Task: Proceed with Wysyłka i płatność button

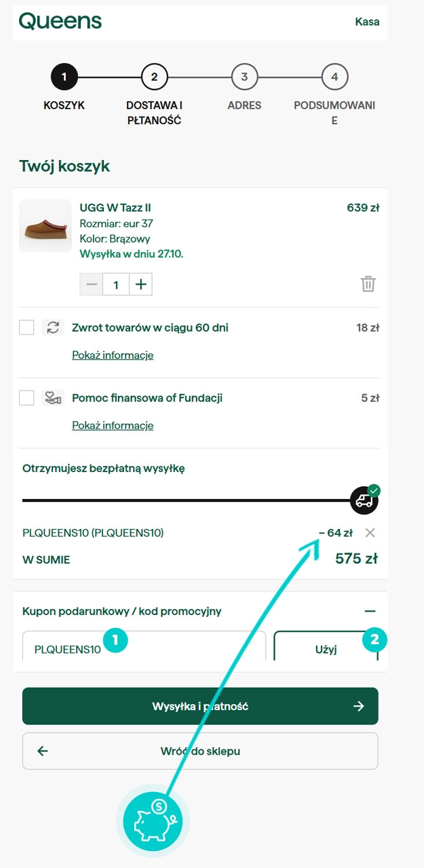Action: pos(200,706)
